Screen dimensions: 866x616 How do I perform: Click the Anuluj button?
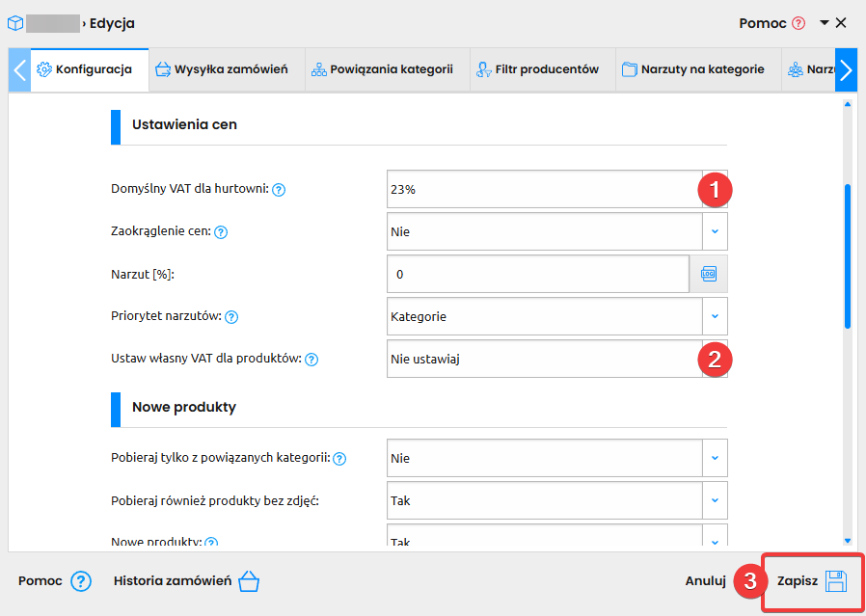[x=705, y=581]
